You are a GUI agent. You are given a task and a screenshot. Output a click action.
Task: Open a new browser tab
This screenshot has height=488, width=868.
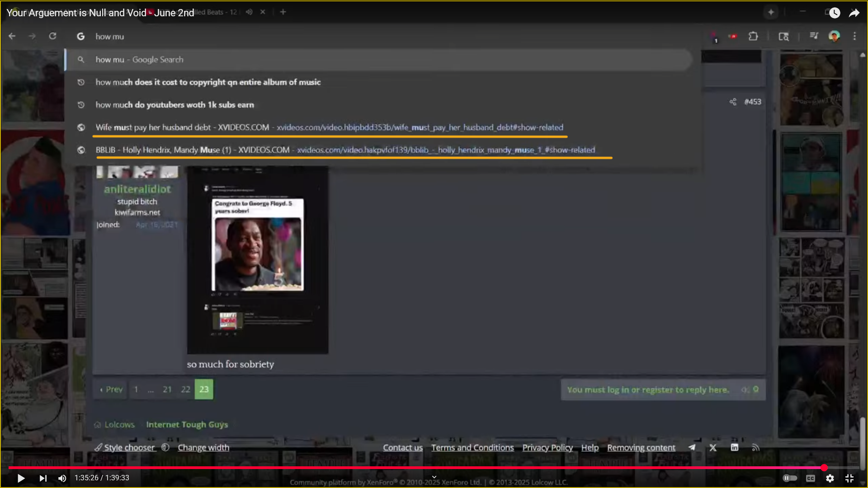283,12
